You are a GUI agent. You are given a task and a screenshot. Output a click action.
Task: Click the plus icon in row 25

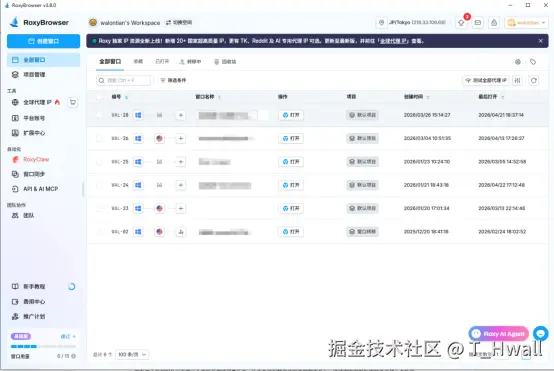[x=181, y=161]
